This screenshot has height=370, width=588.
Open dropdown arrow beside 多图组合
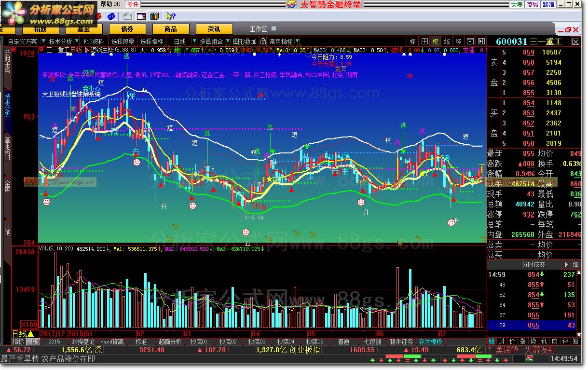(x=228, y=41)
